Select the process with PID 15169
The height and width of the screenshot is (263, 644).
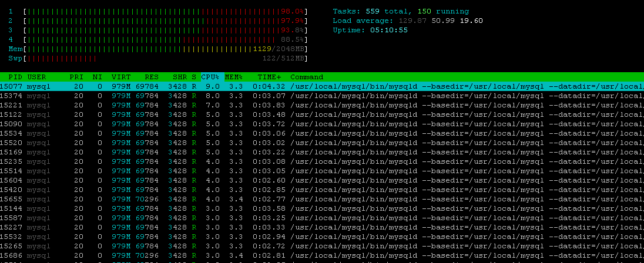click(x=322, y=153)
